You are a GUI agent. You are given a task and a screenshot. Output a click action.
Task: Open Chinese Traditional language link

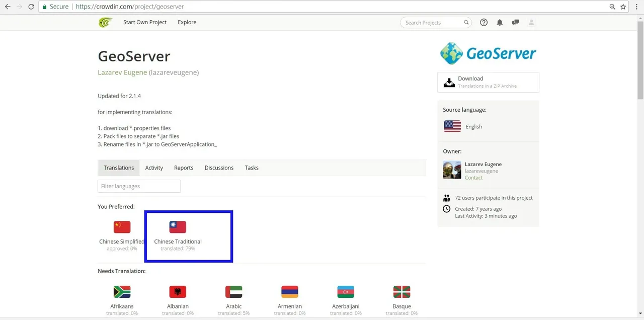click(x=178, y=242)
